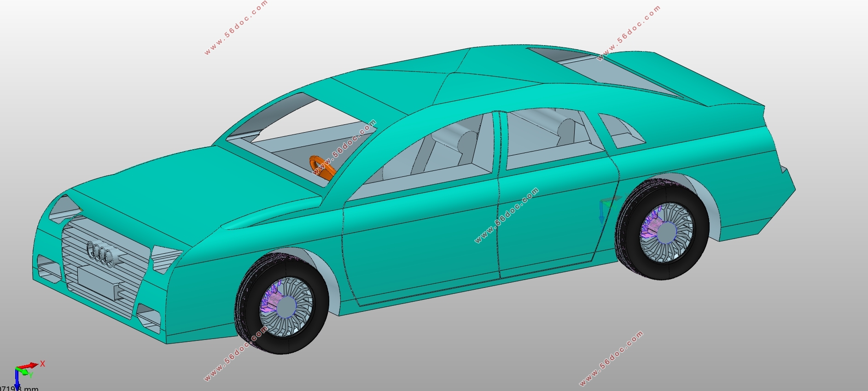Select the orange steering wheel part
The image size is (868, 391).
pos(322,167)
